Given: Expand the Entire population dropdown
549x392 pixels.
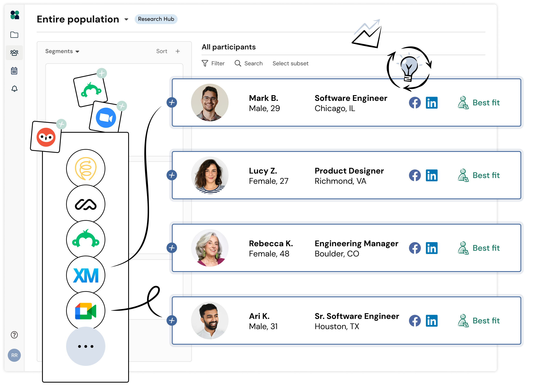Looking at the screenshot, I should (127, 19).
